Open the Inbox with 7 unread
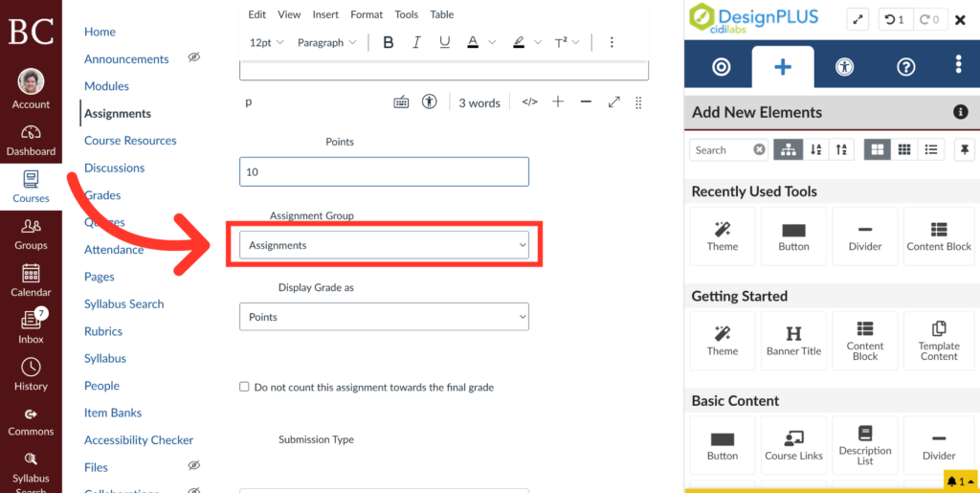980x493 pixels. [x=31, y=326]
